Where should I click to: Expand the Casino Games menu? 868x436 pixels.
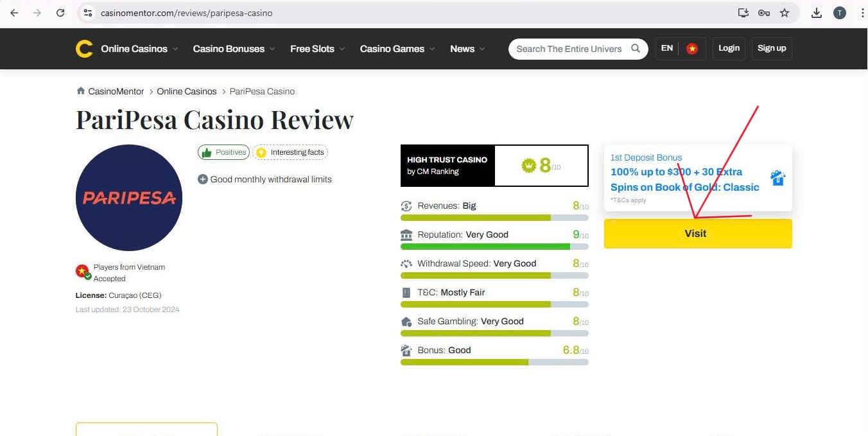click(397, 49)
